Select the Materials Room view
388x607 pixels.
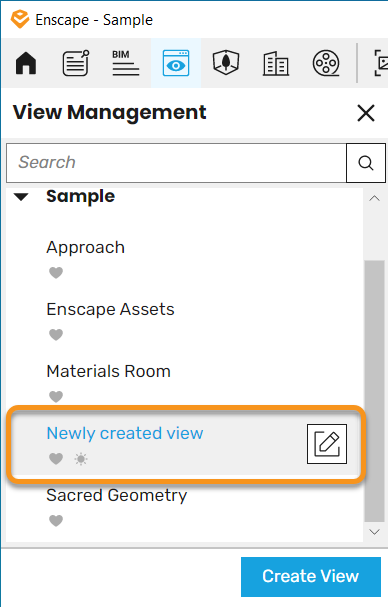click(108, 371)
